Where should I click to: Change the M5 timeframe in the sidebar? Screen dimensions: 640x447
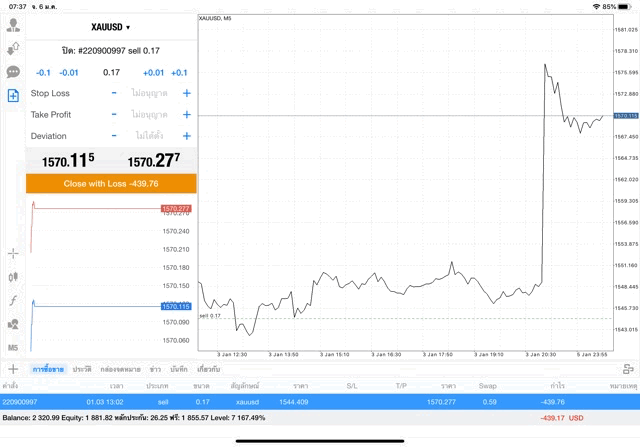tap(13, 347)
